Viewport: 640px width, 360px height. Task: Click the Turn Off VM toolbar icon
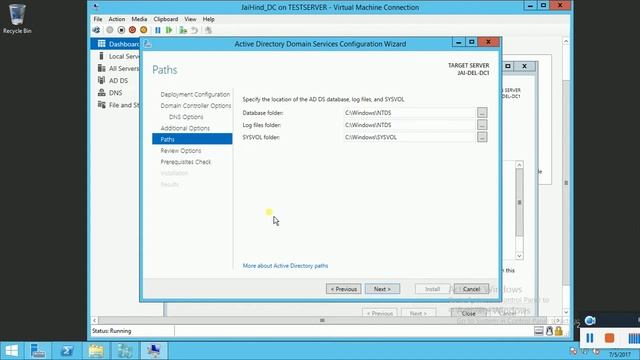coord(121,30)
